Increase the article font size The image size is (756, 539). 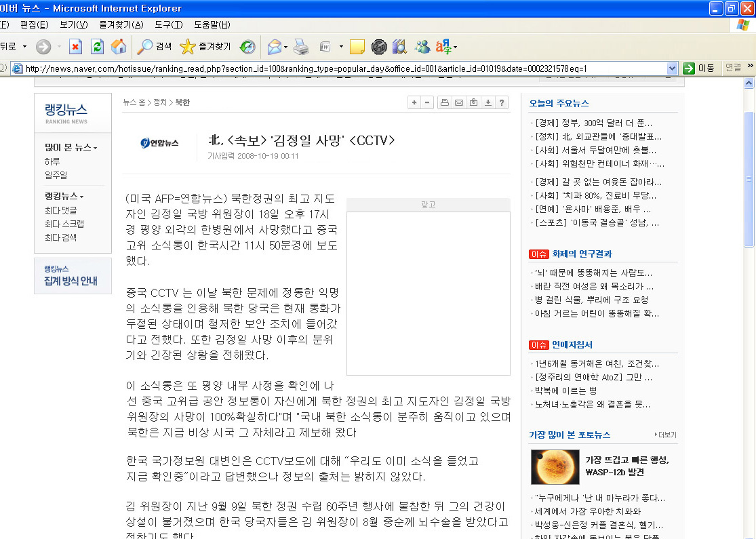[x=414, y=102]
